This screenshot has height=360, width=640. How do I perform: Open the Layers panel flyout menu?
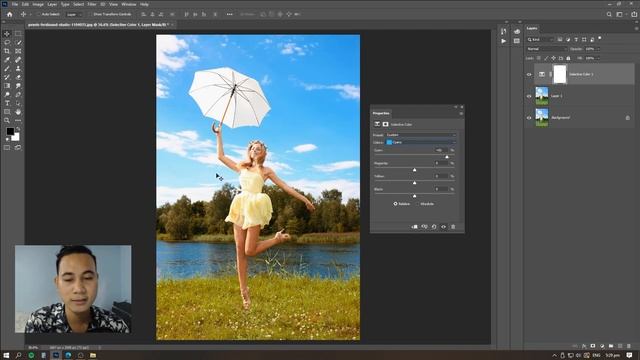[636, 29]
